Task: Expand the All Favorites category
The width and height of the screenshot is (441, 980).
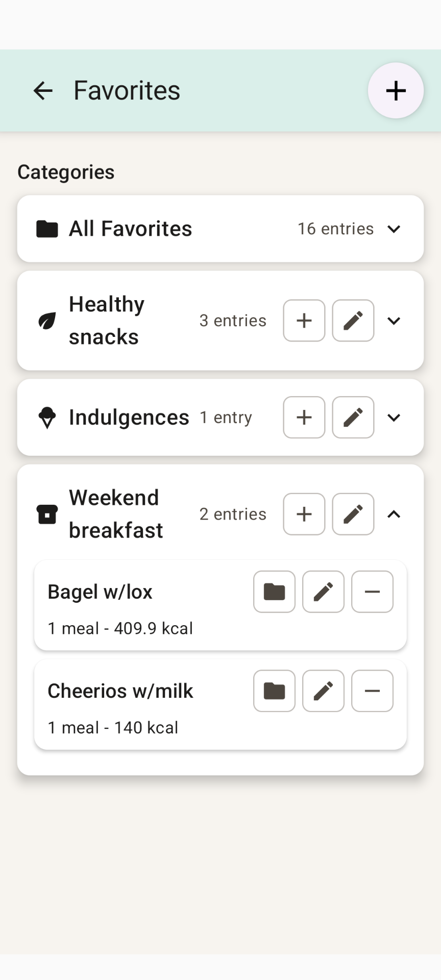Action: point(393,230)
